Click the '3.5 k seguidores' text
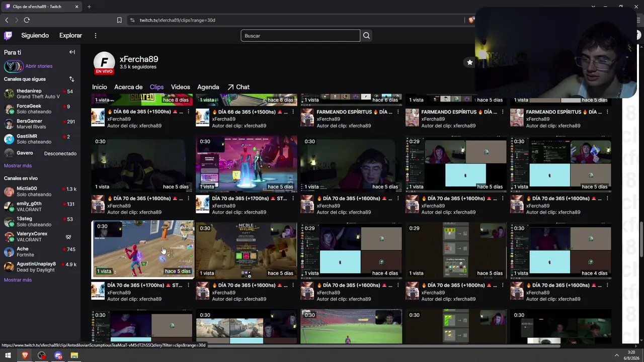The width and height of the screenshot is (644, 362). pyautogui.click(x=138, y=67)
